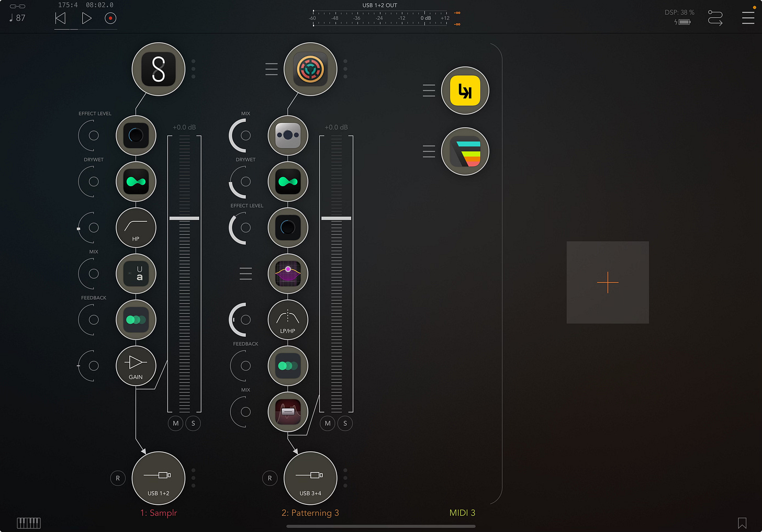This screenshot has width=762, height=532.
Task: Select the '2: Patterning 3' channel label
Action: click(310, 513)
